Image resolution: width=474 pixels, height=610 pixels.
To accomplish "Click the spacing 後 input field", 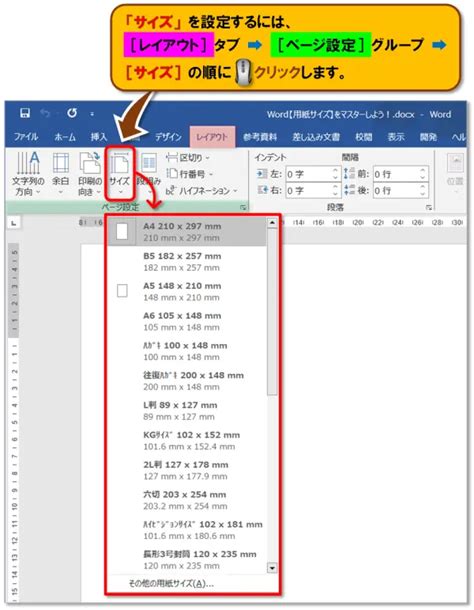I will [400, 191].
